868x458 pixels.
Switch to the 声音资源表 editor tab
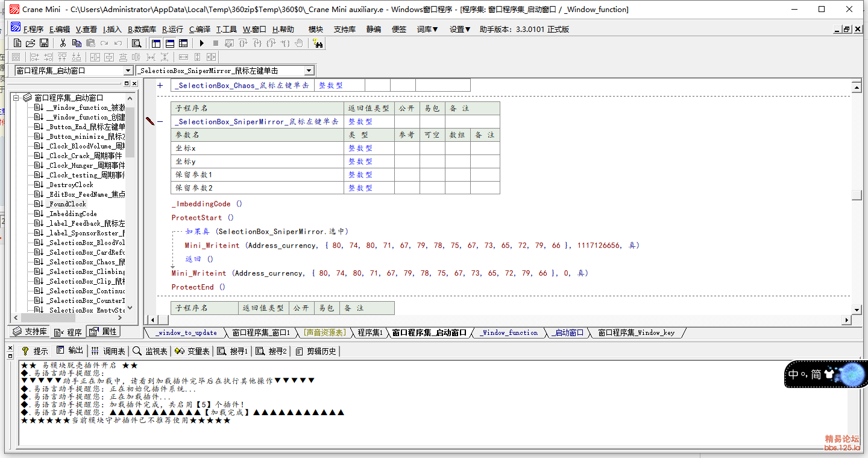click(x=324, y=332)
